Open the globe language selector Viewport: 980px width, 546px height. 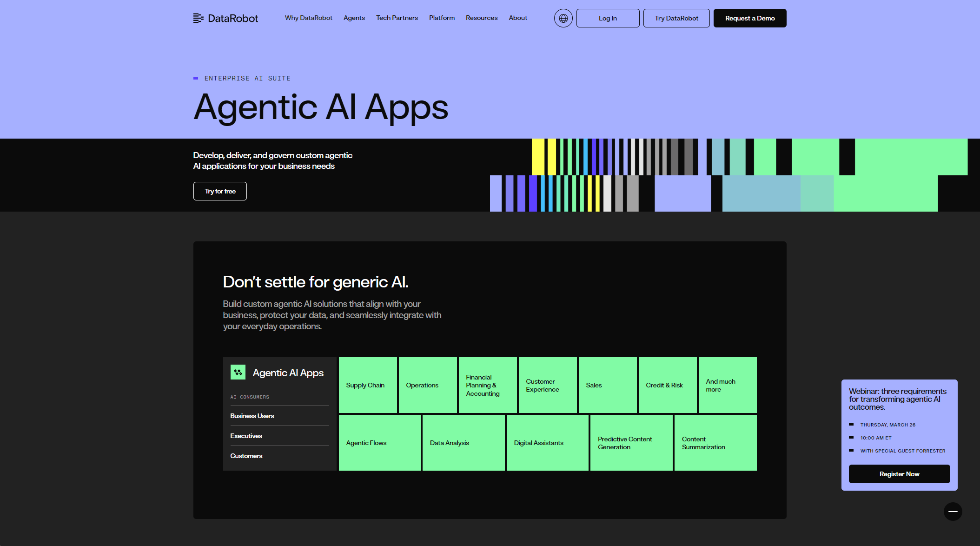563,18
